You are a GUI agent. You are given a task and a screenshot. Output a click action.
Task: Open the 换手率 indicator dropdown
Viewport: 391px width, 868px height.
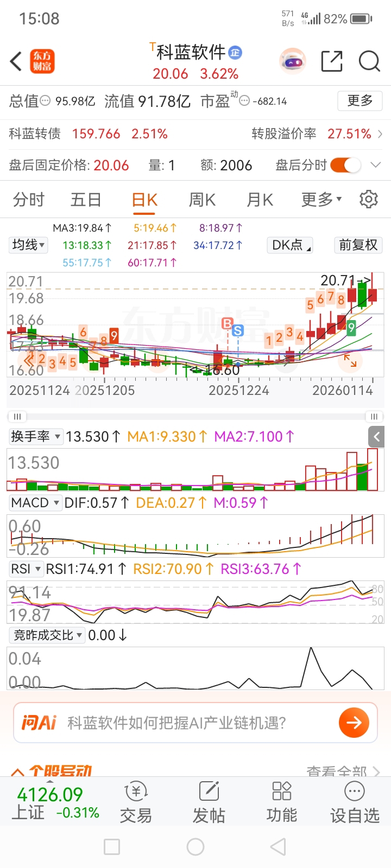coord(36,437)
